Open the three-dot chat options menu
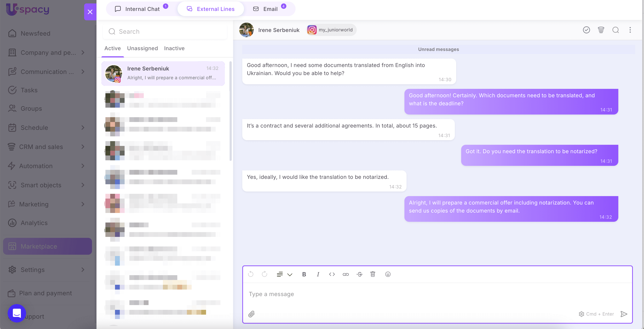The height and width of the screenshot is (329, 644). [x=630, y=30]
